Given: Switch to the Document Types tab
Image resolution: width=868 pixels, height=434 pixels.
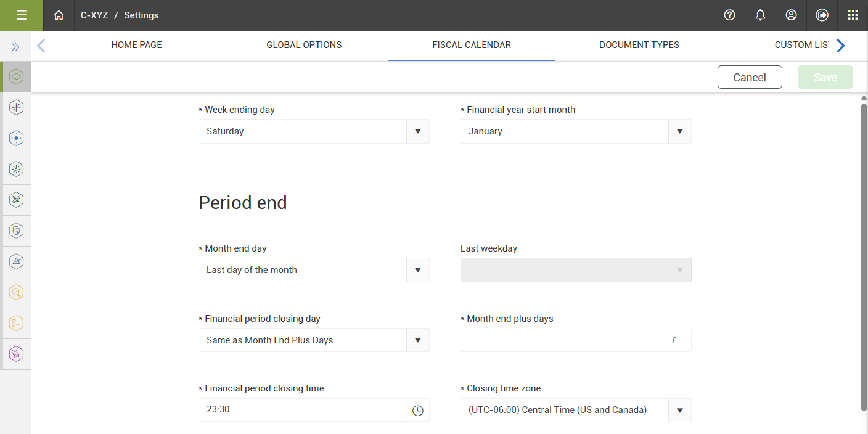Looking at the screenshot, I should coord(639,45).
